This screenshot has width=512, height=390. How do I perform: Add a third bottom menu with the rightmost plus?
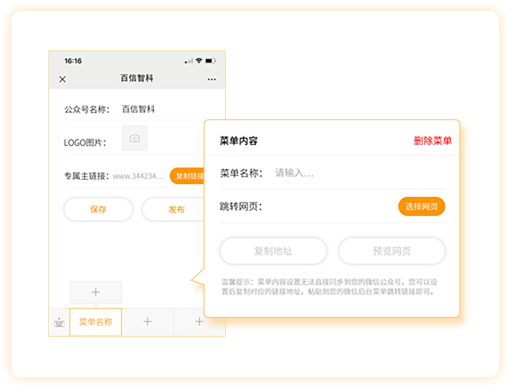199,322
